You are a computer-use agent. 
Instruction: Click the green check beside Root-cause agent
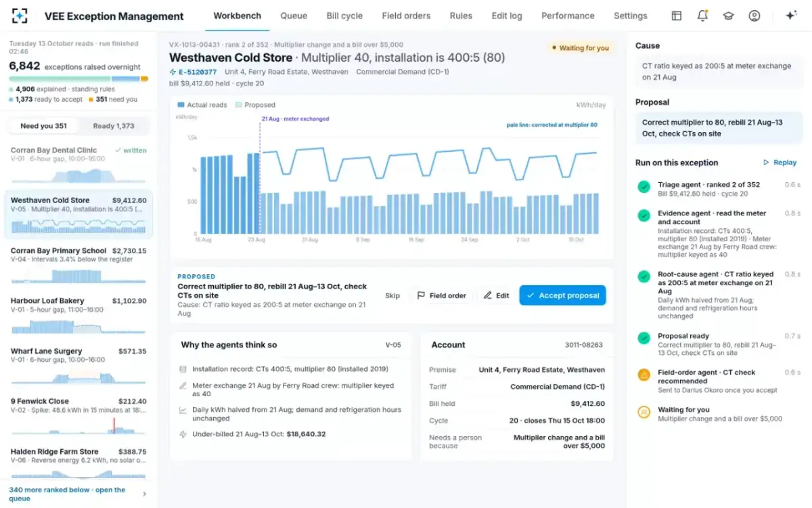(644, 276)
